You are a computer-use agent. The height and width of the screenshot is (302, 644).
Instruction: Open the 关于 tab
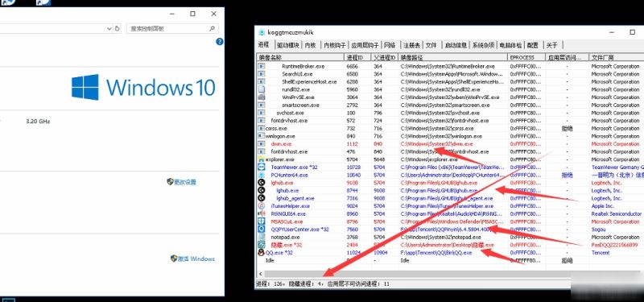point(552,45)
